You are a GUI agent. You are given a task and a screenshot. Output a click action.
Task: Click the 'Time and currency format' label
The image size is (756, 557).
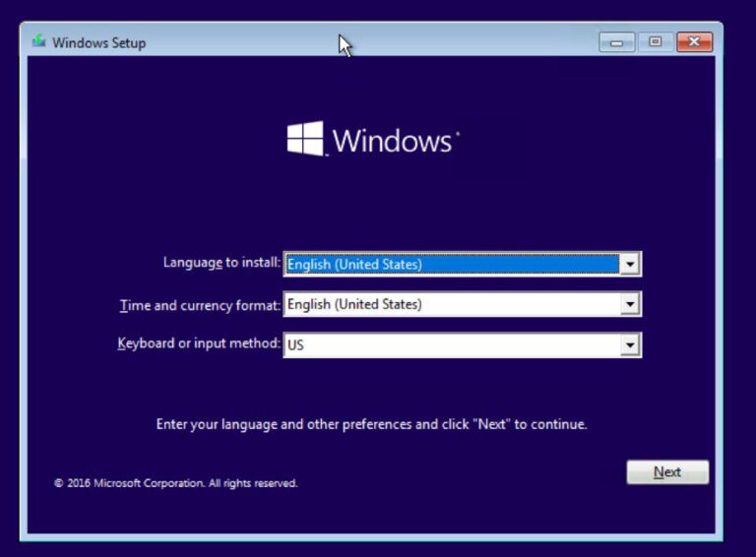200,305
